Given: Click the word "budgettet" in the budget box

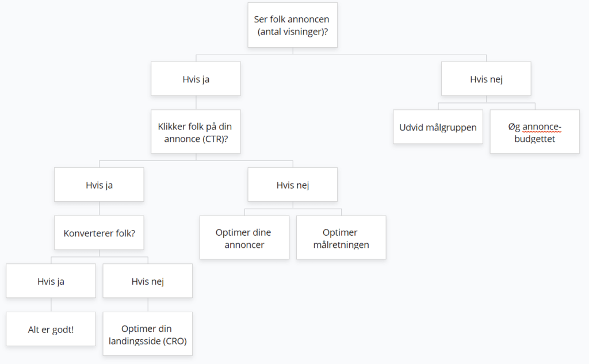Looking at the screenshot, I should (535, 139).
